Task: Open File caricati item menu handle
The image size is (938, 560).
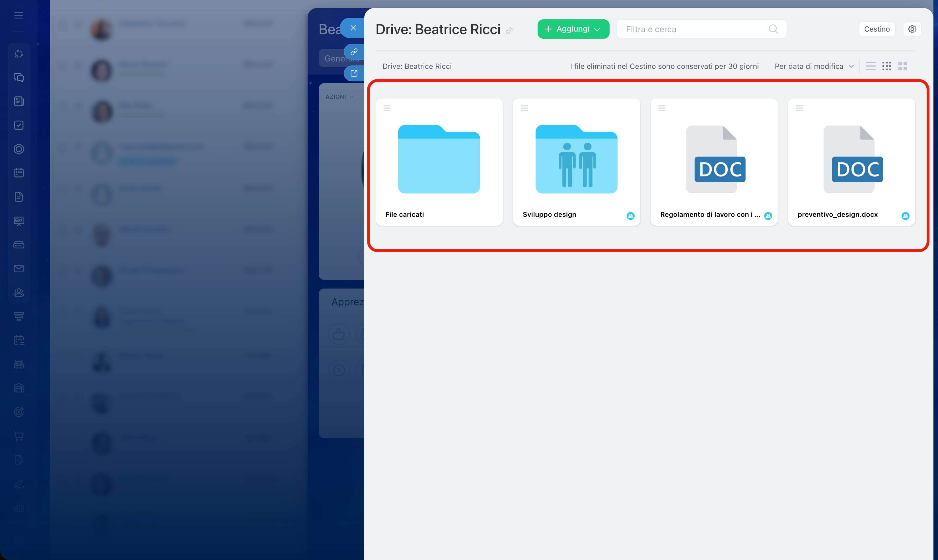Action: click(x=387, y=108)
